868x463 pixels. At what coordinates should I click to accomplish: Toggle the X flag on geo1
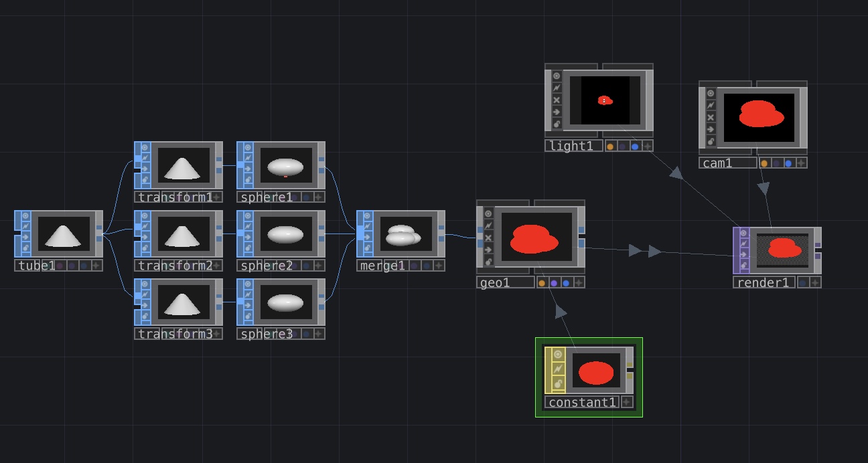tap(488, 238)
